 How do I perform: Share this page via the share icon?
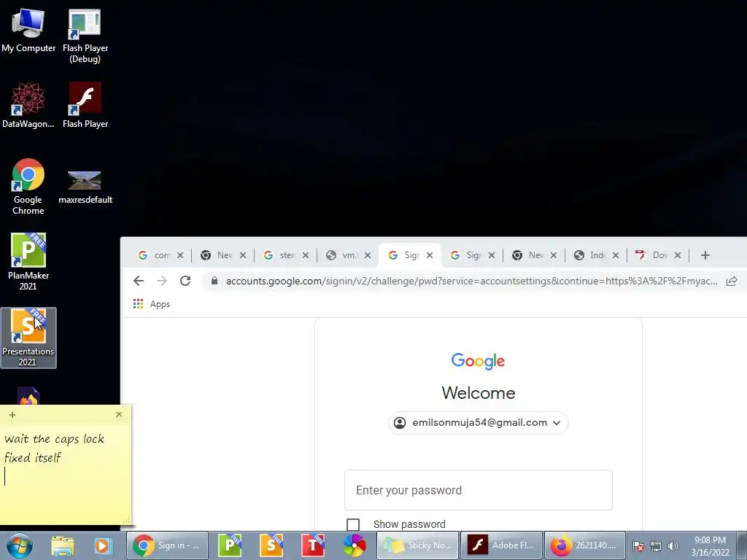pyautogui.click(x=732, y=281)
